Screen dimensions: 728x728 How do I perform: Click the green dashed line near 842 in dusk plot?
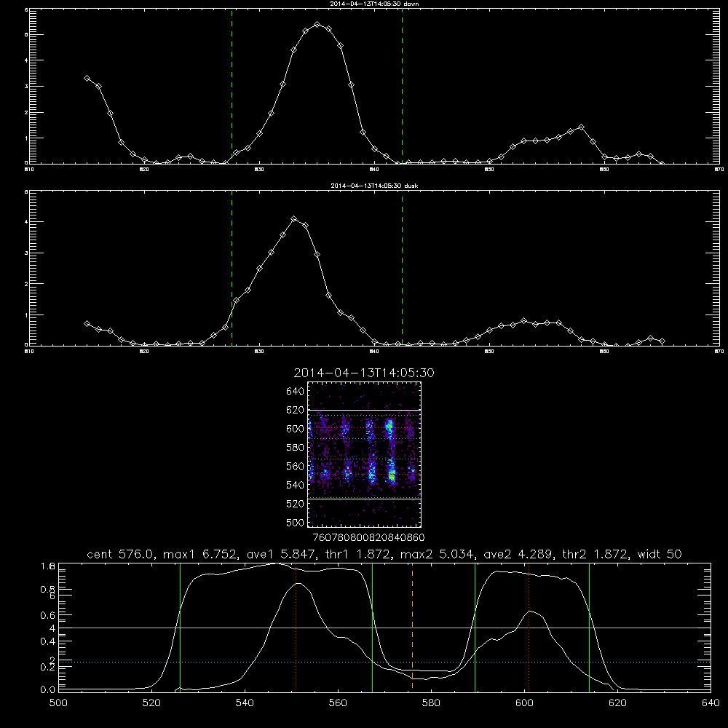(402, 268)
